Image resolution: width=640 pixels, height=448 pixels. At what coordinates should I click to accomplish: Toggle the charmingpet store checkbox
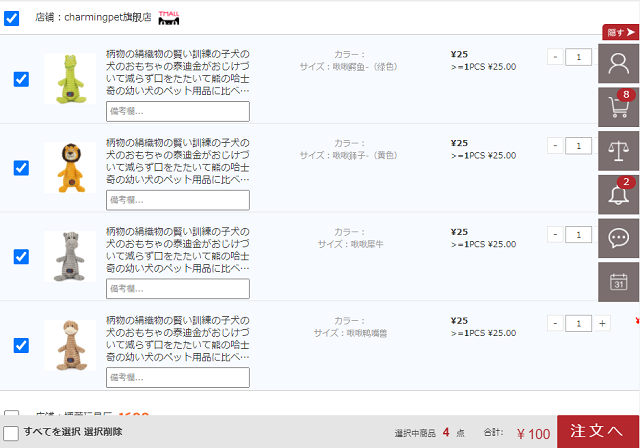coord(11,18)
